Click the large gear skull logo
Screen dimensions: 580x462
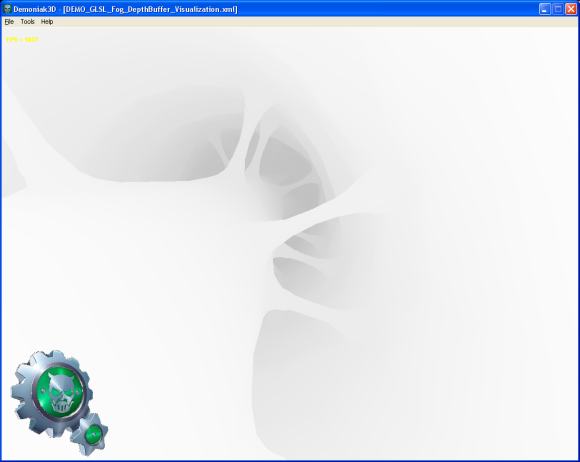pyautogui.click(x=52, y=393)
